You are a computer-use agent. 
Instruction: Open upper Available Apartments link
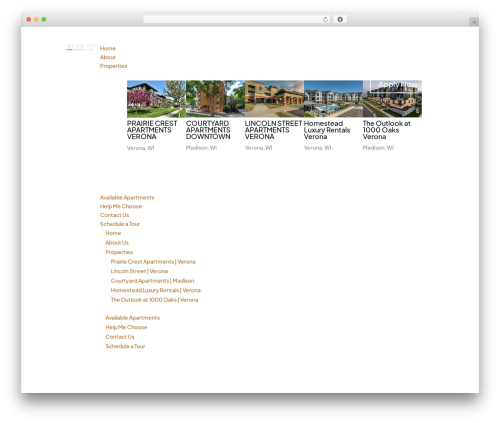point(127,198)
